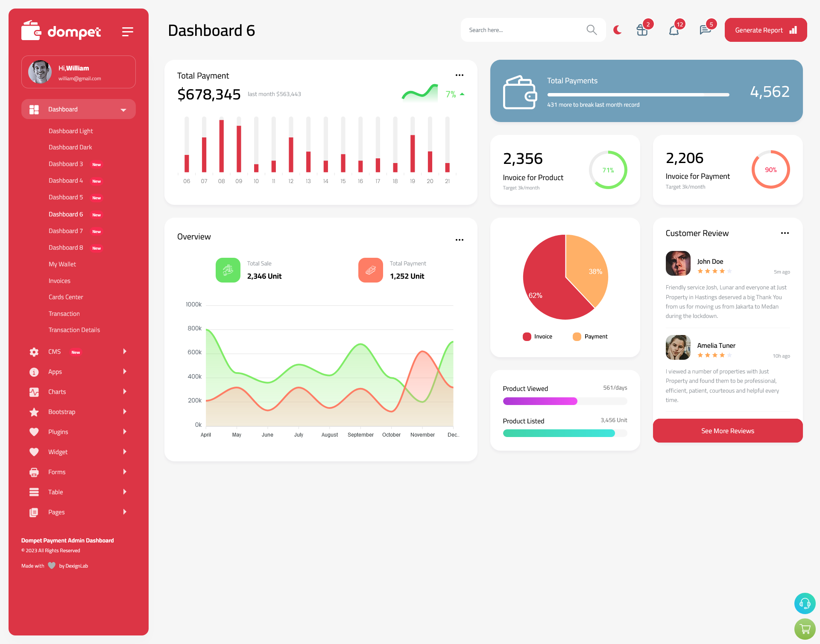This screenshot has height=644, width=820.
Task: Click the dark mode moon icon
Action: click(618, 30)
